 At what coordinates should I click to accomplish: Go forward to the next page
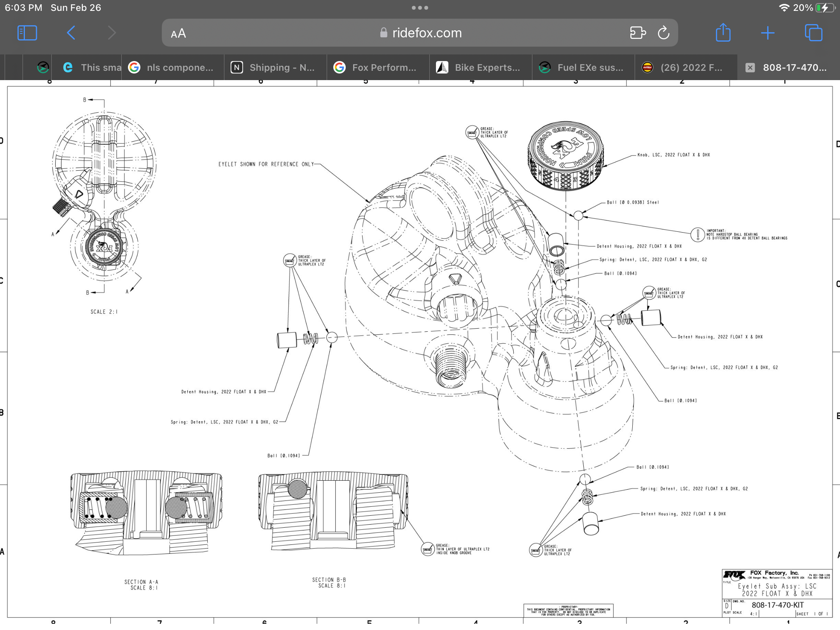(x=112, y=33)
